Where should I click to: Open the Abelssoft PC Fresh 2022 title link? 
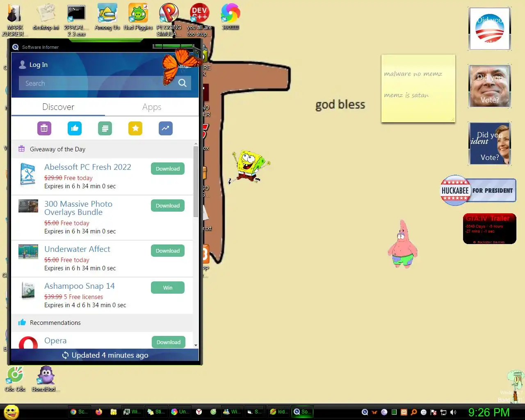pyautogui.click(x=88, y=167)
